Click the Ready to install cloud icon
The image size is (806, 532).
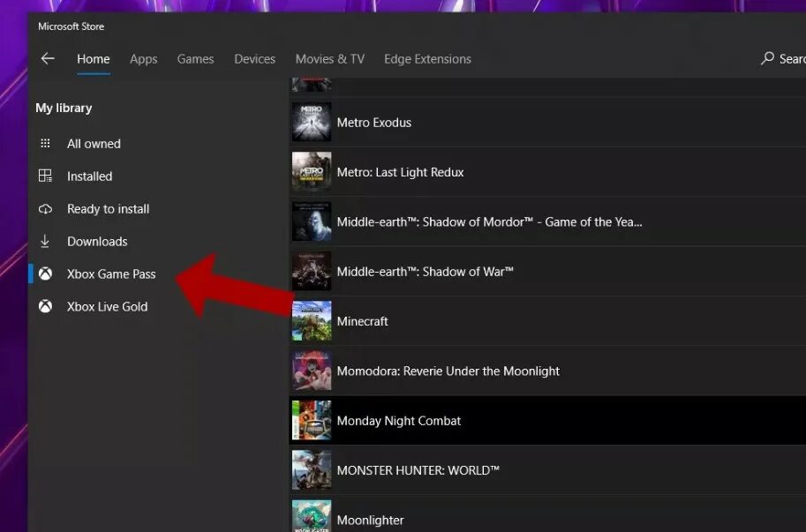tap(45, 209)
